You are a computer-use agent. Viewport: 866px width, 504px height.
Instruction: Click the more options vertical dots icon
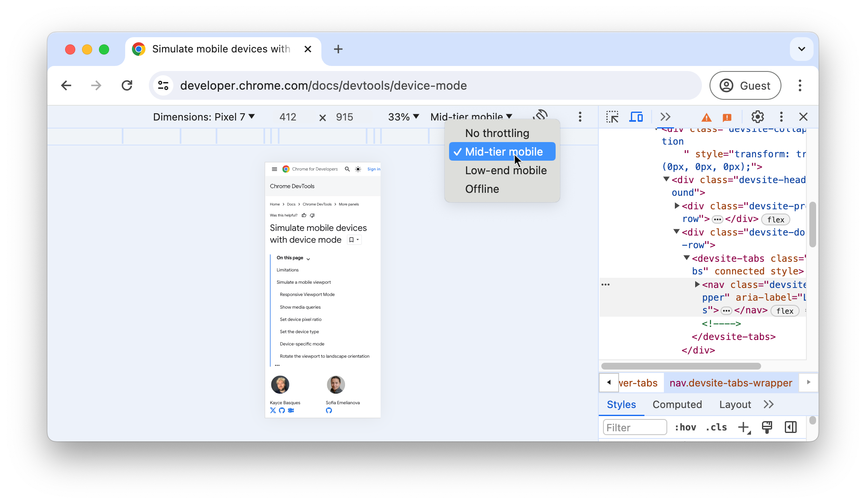click(580, 117)
